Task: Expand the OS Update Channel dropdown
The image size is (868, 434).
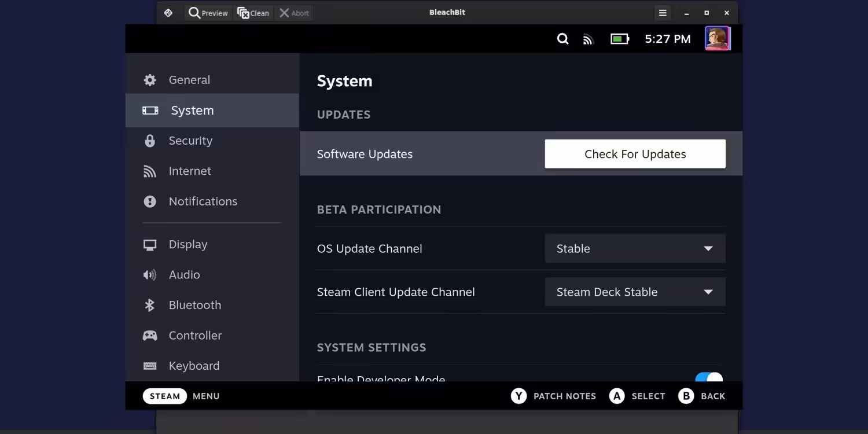Action: tap(635, 248)
